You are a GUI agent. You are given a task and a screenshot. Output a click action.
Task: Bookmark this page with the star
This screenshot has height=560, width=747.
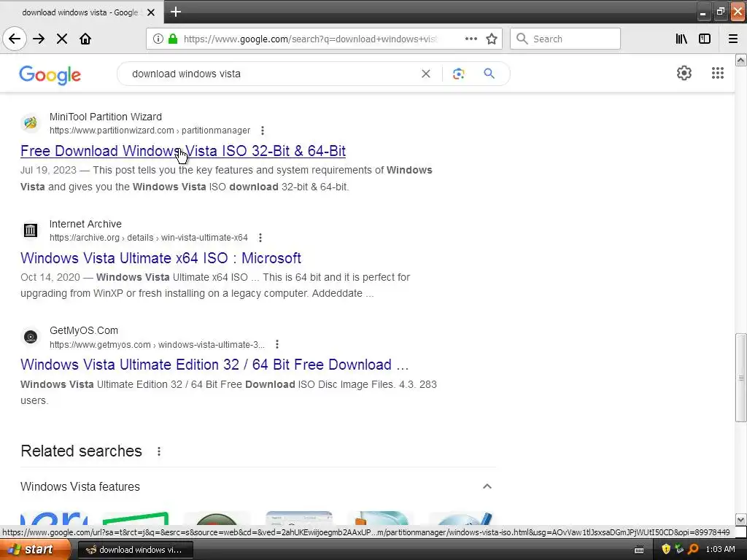click(492, 39)
